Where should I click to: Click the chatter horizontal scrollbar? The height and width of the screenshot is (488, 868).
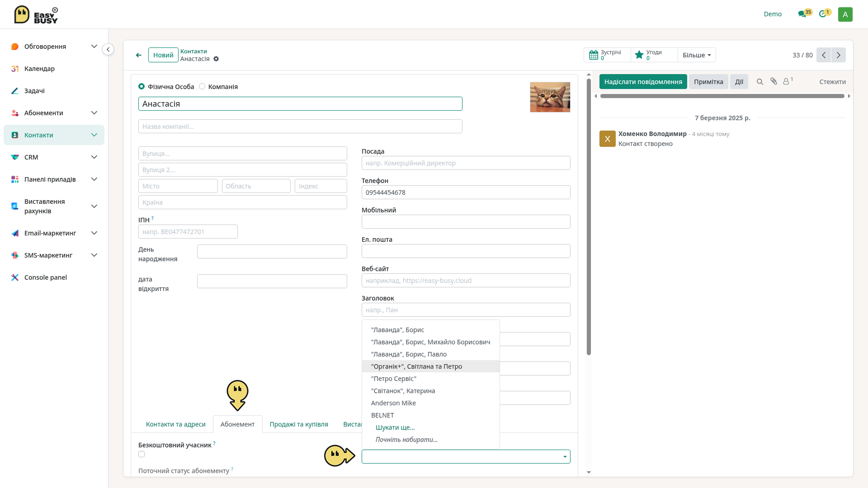pos(722,96)
